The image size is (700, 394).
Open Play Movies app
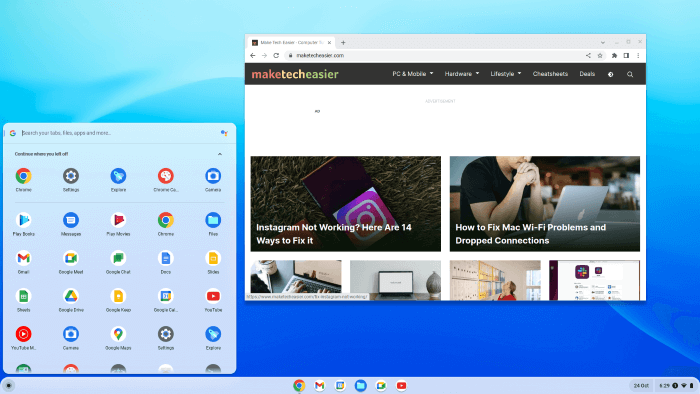tap(118, 220)
